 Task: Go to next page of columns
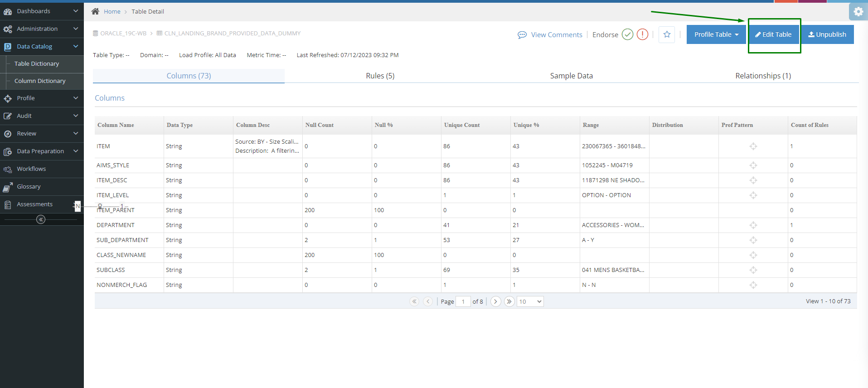495,301
